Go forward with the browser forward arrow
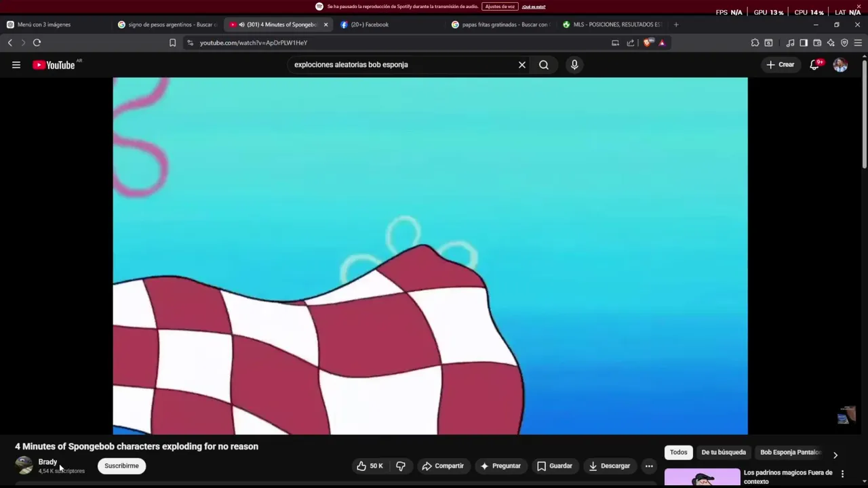Viewport: 868px width, 488px height. tap(23, 43)
